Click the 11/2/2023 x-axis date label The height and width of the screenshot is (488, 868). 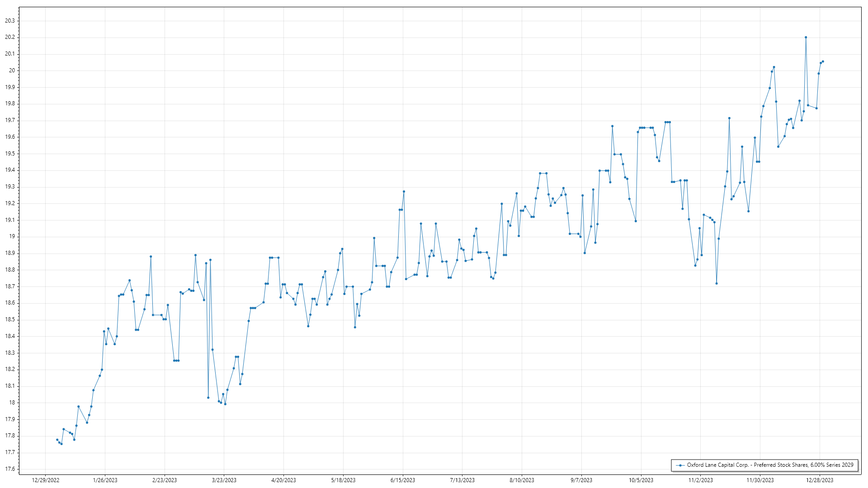click(700, 480)
